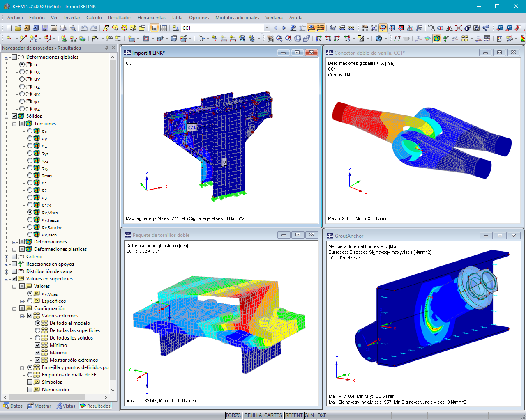Click the DXF status bar button

[x=322, y=415]
